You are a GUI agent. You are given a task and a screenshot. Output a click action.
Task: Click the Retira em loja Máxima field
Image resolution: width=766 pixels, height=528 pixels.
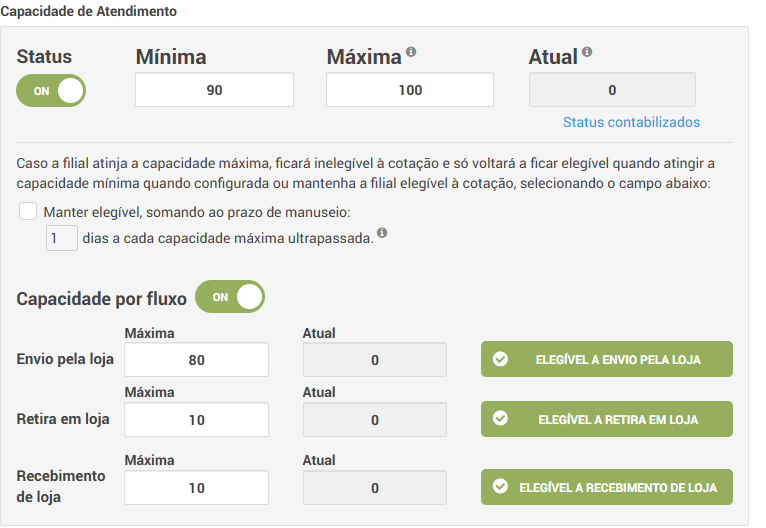pos(196,420)
